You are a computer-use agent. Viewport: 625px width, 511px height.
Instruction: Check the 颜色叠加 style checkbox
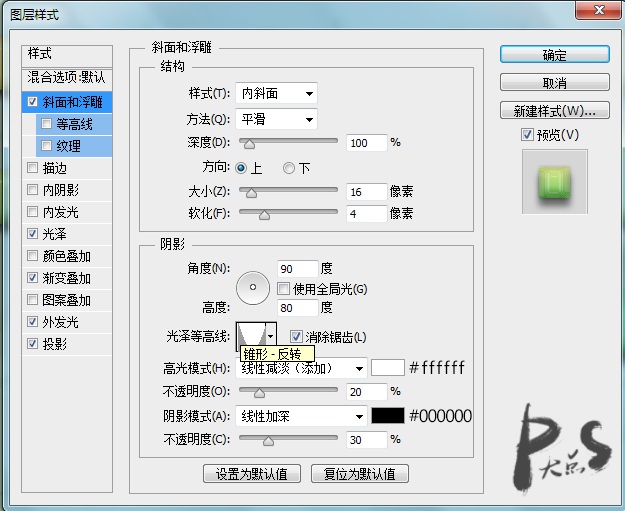pos(32,256)
